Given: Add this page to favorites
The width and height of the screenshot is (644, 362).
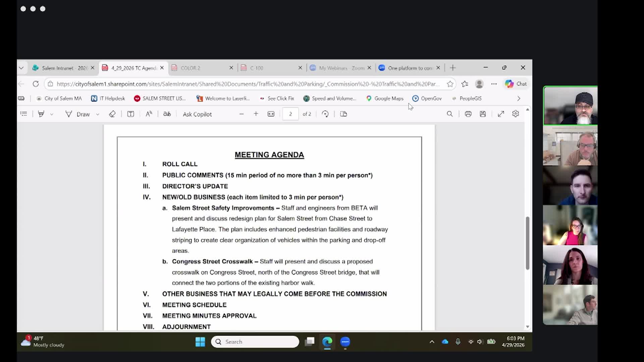Looking at the screenshot, I should tap(450, 84).
